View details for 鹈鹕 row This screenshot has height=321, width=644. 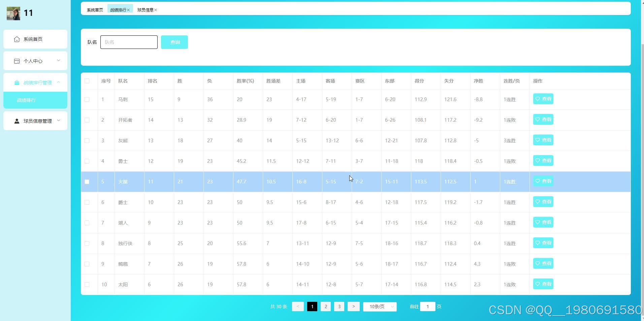click(543, 263)
